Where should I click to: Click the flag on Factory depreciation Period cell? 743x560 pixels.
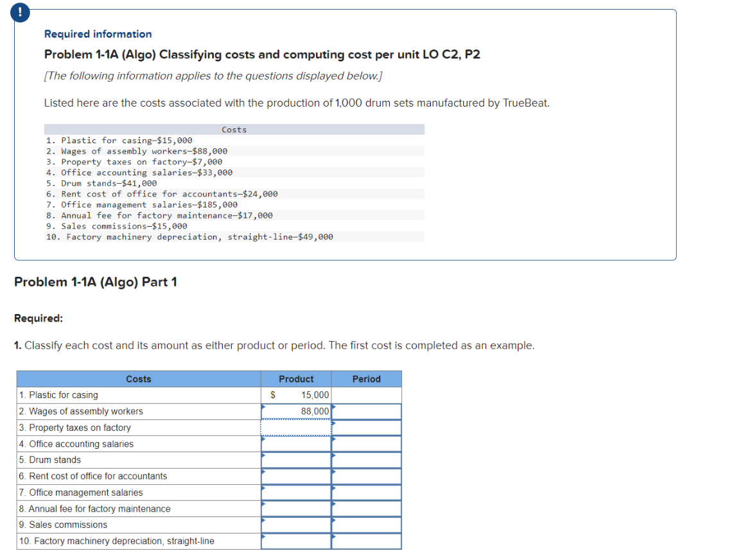point(334,537)
